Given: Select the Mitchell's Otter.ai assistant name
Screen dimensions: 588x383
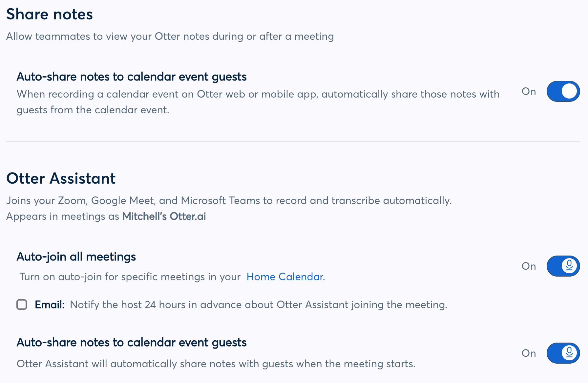Looking at the screenshot, I should pos(164,216).
